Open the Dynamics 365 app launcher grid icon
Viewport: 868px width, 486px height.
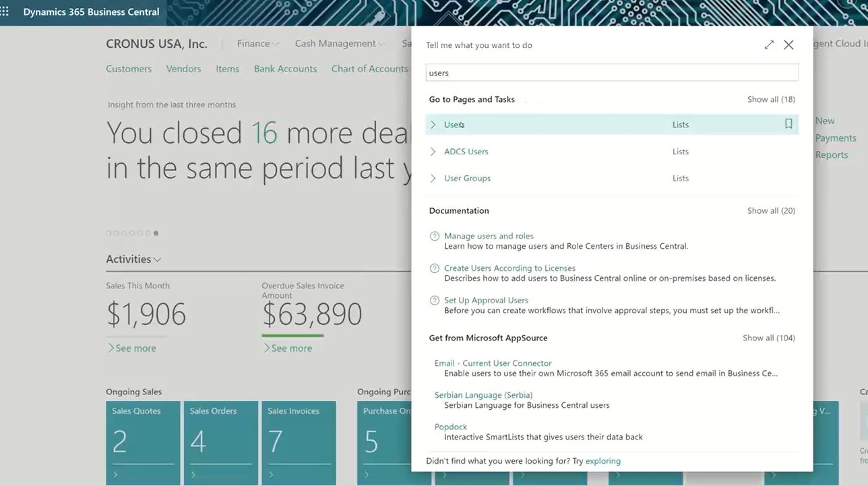[5, 11]
